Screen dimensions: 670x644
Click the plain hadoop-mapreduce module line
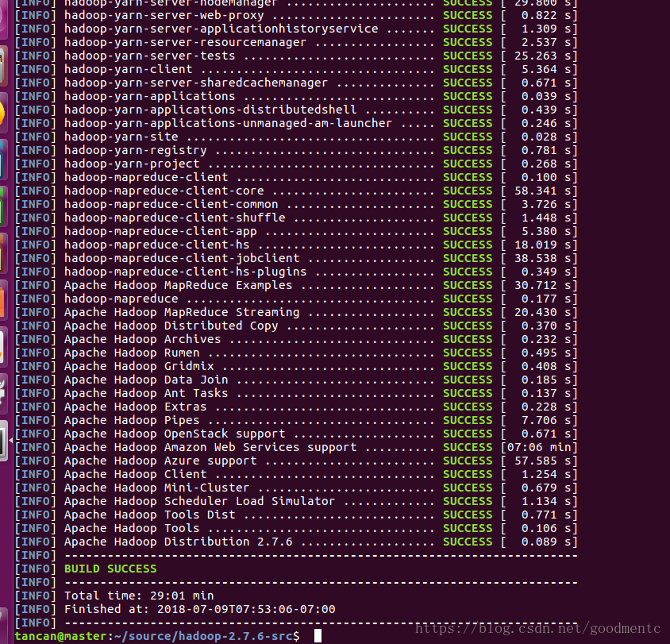295,299
